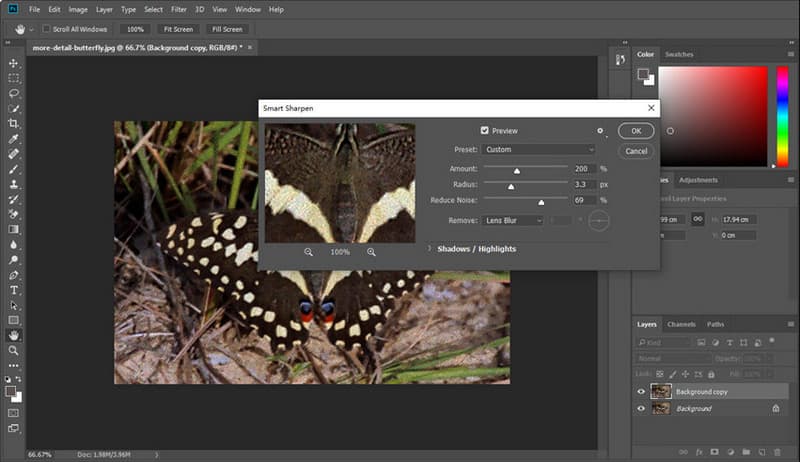The width and height of the screenshot is (800, 462).
Task: Select the Type tool
Action: tap(14, 290)
